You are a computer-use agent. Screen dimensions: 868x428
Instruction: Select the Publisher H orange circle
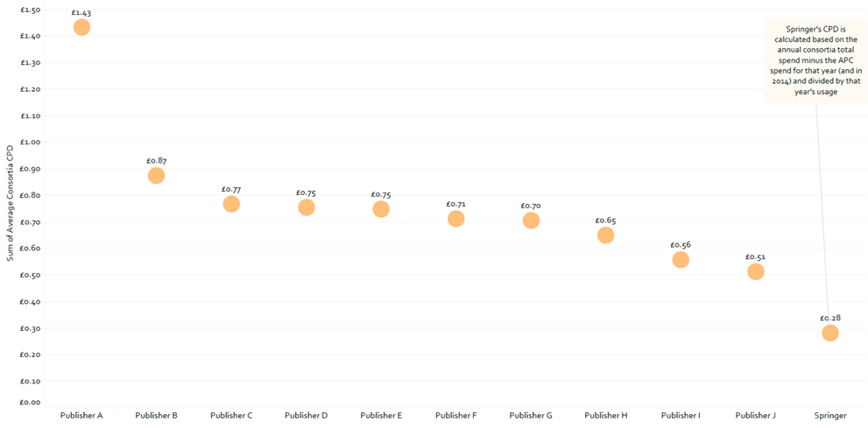tap(605, 235)
